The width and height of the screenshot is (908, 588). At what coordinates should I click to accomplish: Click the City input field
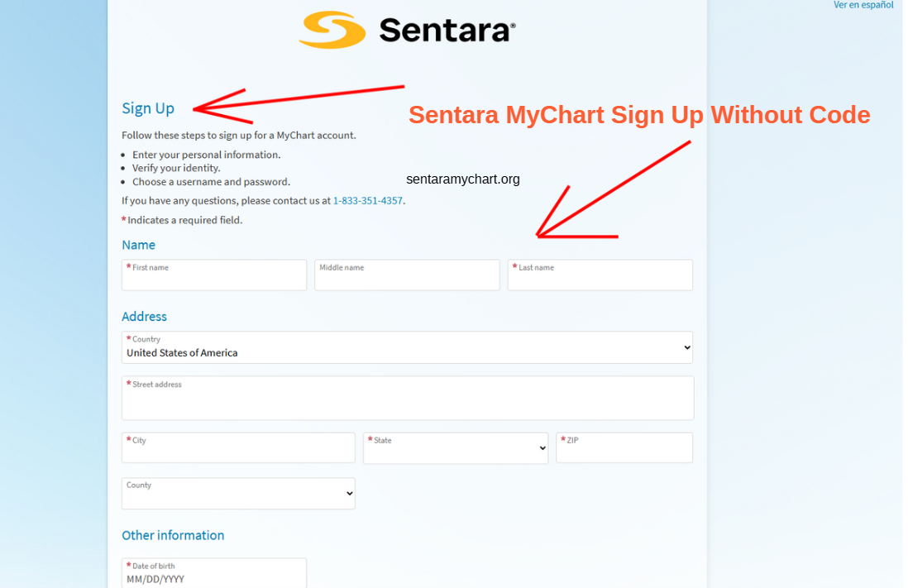(238, 447)
